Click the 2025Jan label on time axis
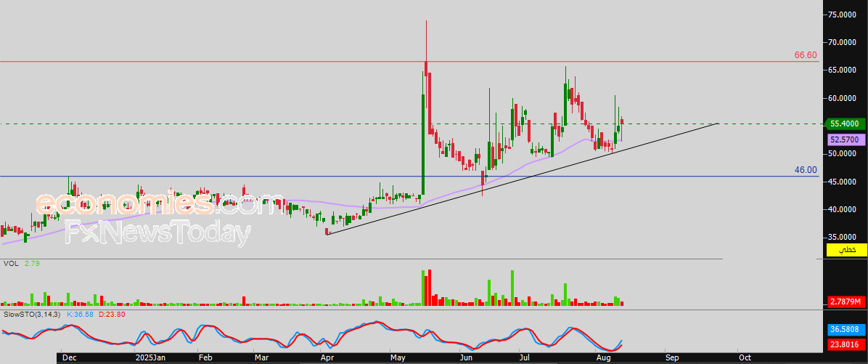The image size is (868, 364). (x=150, y=358)
